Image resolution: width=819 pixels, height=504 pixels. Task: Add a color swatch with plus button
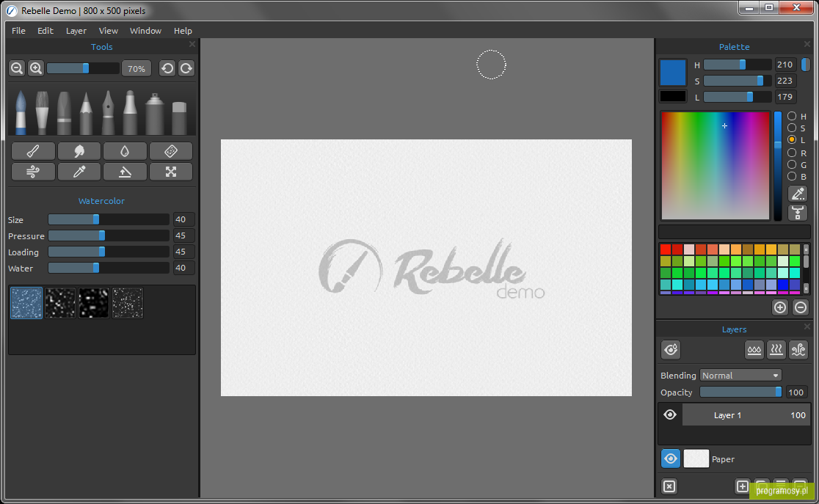point(780,307)
